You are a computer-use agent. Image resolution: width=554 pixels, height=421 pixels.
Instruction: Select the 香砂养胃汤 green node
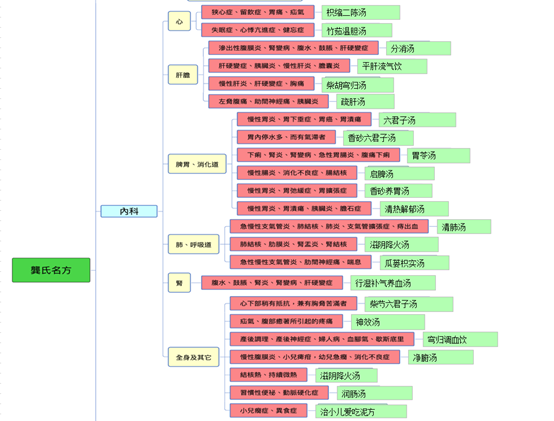399,191
